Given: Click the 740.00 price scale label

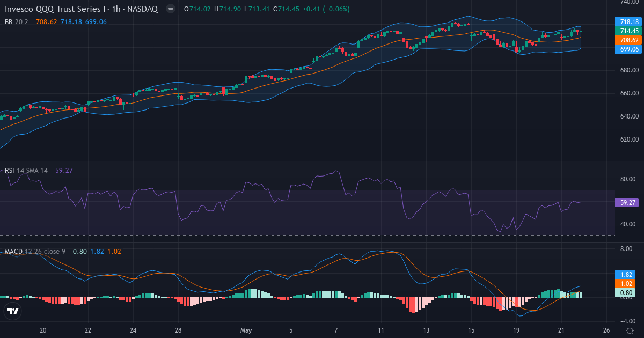Looking at the screenshot, I should click(x=629, y=3).
